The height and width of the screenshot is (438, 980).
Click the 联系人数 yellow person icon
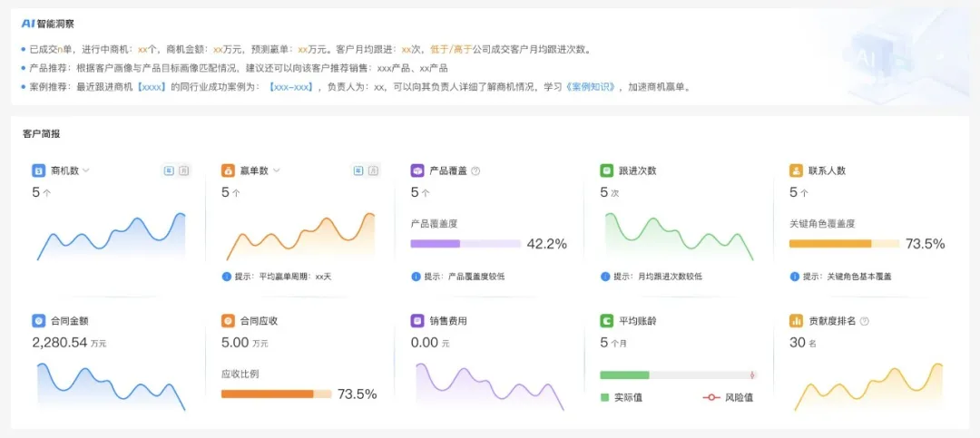(796, 170)
